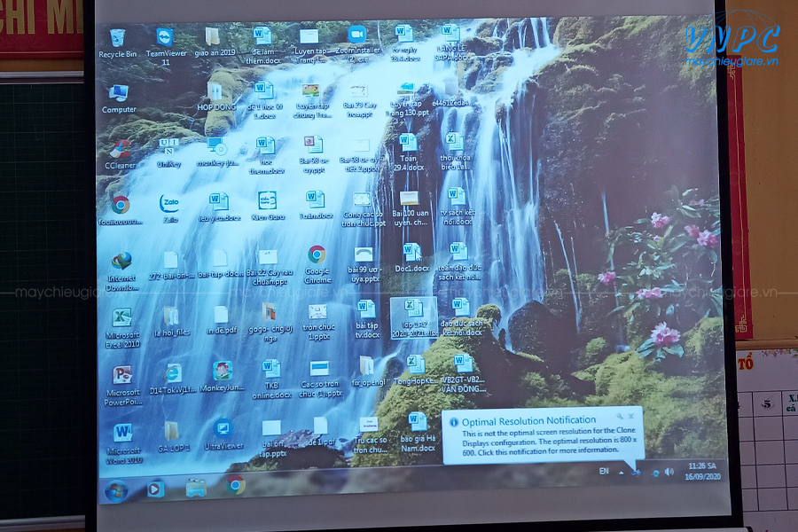Select the CCleaner desktop icon

click(x=120, y=155)
